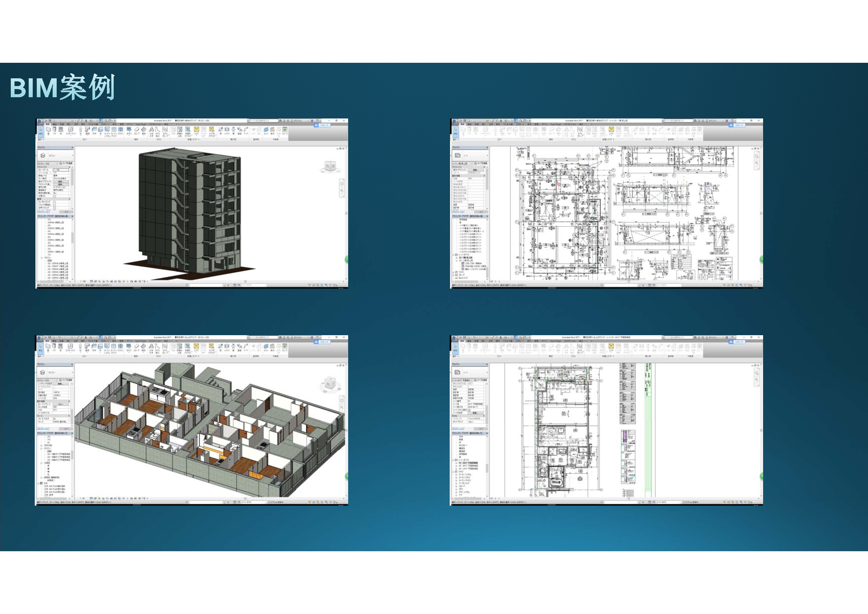The height and width of the screenshot is (614, 868).
Task: Switch to the Structure ribbon tab in bottom-left Revit window
Action: coord(55,341)
